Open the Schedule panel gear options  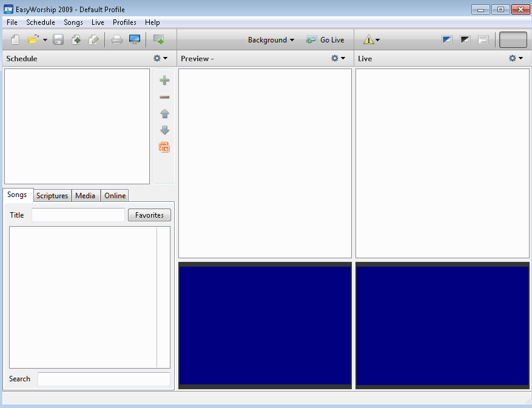[x=160, y=58]
